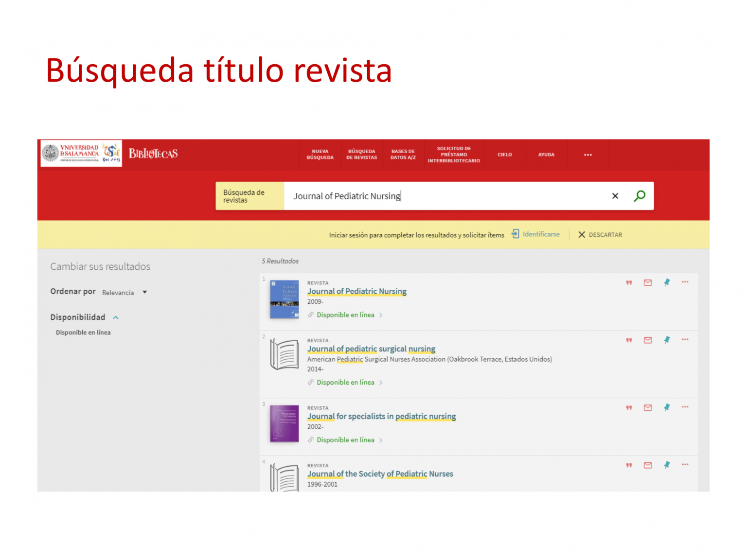Screen dimensions: 747x560
Task: Open the CIELO menu item
Action: (505, 155)
